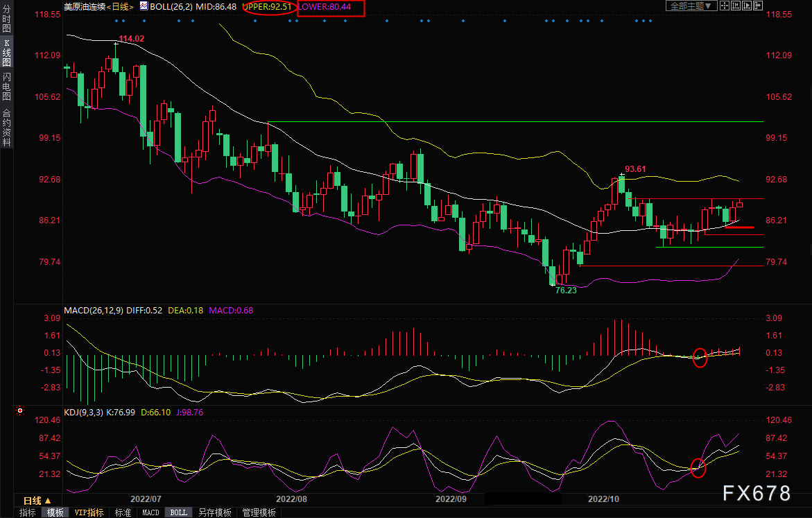Click the D:66.10 value
The image size is (812, 518).
coord(156,413)
